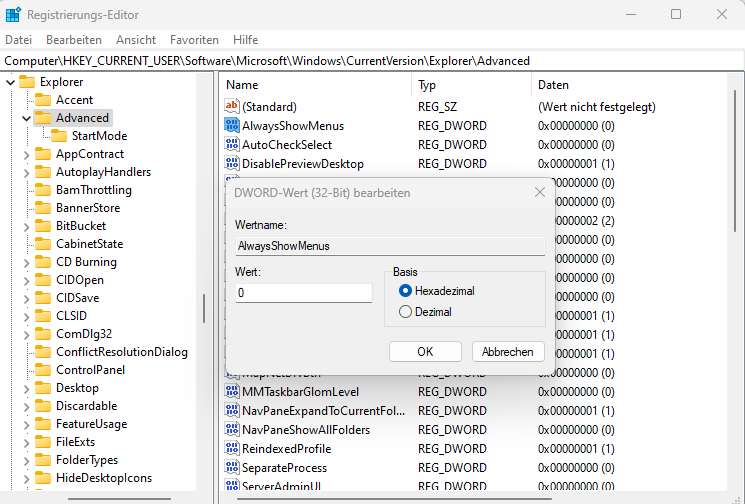
Task: Click the Name column header
Action: [x=315, y=85]
